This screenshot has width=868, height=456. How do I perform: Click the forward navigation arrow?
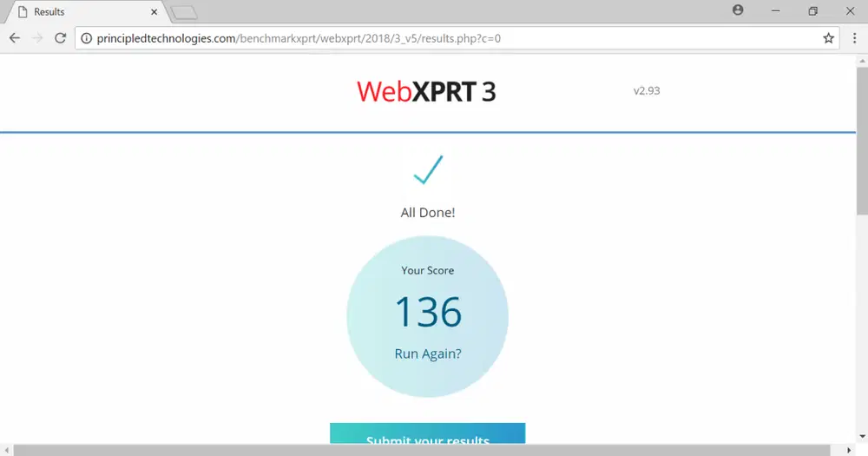[x=37, y=38]
